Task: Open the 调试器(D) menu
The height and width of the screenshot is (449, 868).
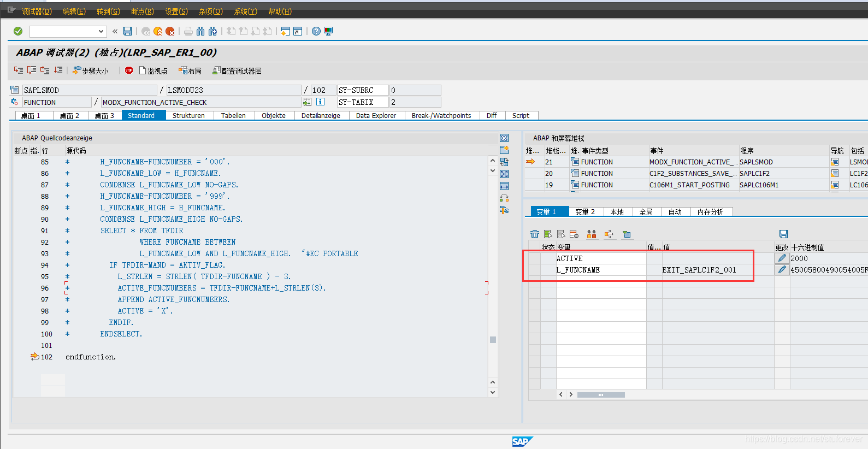Action: [37, 11]
